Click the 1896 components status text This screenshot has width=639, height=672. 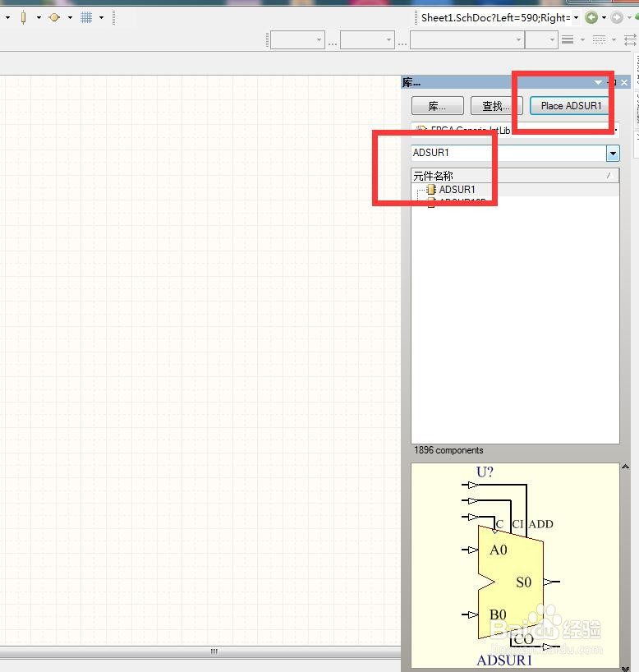pos(448,450)
